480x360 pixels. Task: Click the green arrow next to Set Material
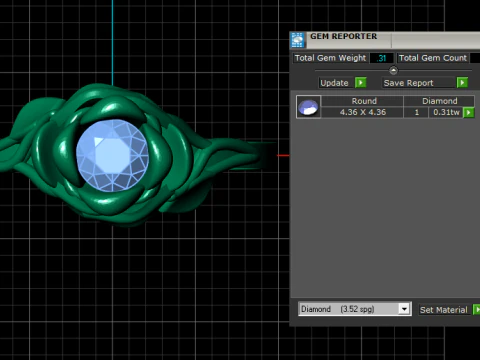click(x=477, y=310)
